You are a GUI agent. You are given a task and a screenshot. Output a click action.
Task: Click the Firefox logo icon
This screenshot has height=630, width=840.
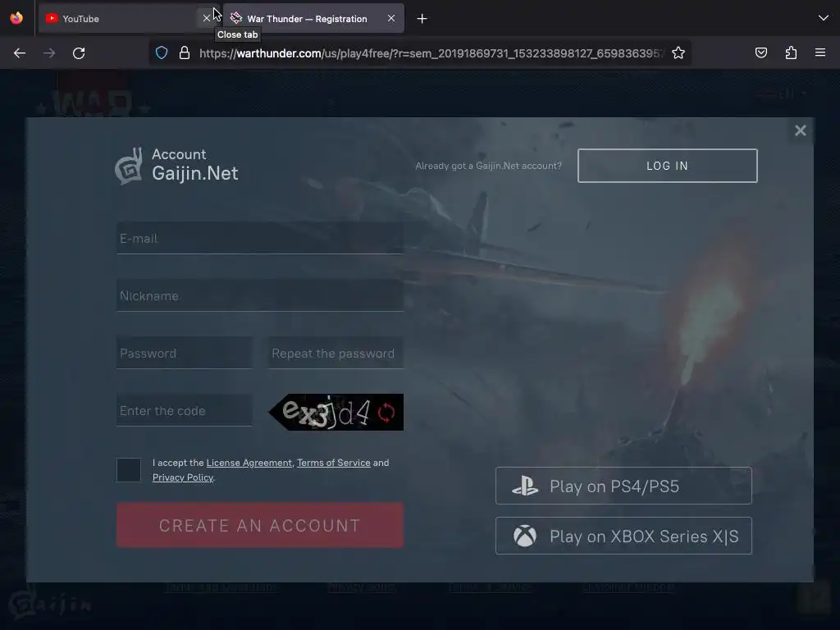pos(16,18)
